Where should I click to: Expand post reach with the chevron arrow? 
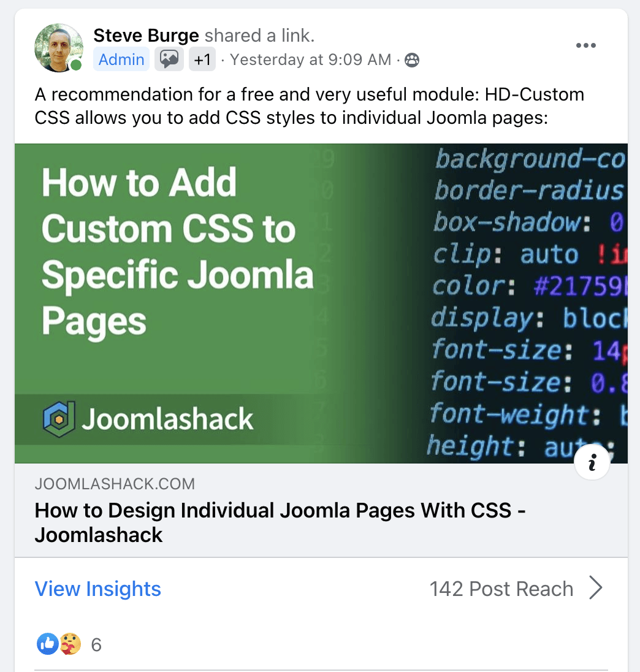[596, 587]
